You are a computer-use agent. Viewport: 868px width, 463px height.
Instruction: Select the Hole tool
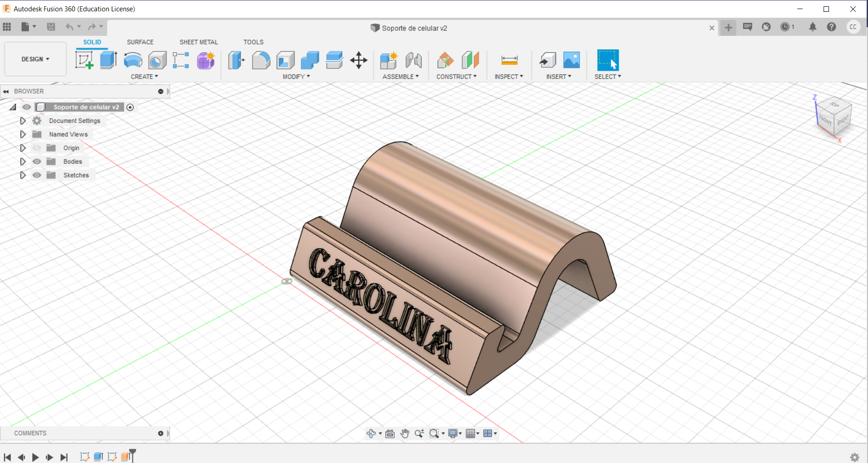[x=157, y=60]
